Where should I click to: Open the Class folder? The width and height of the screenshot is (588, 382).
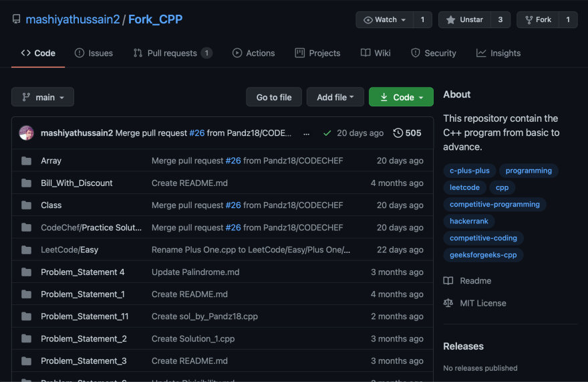click(51, 205)
